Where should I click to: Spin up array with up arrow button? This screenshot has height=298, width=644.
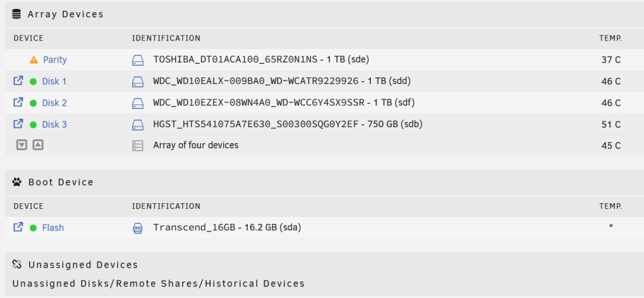[x=38, y=145]
